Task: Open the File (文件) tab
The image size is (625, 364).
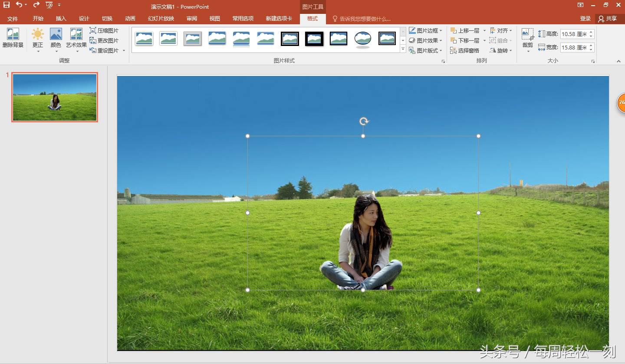Action: pos(13,19)
